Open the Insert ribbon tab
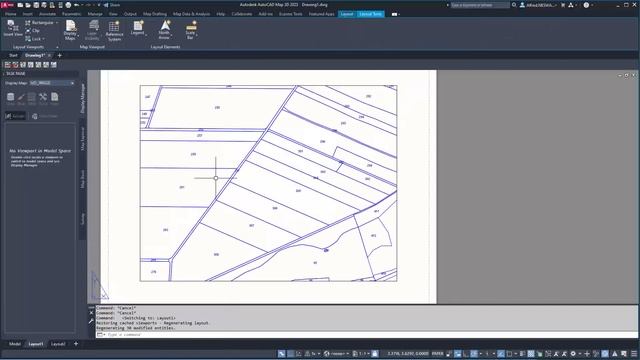This screenshot has width=640, height=360. point(27,14)
